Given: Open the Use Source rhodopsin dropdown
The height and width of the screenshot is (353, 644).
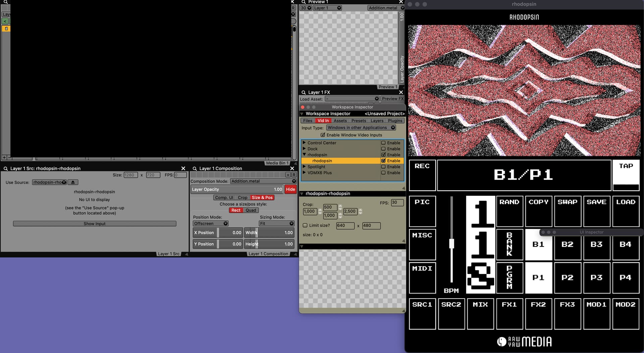Looking at the screenshot, I should coord(49,182).
